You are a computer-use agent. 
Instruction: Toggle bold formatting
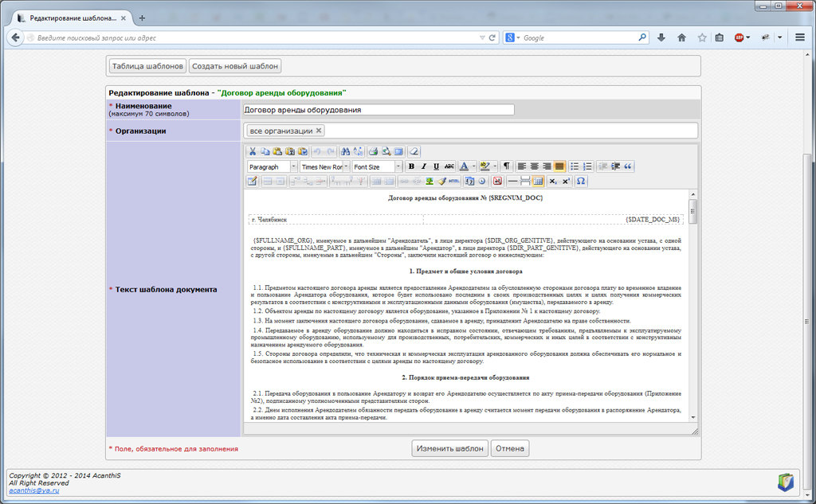click(411, 166)
